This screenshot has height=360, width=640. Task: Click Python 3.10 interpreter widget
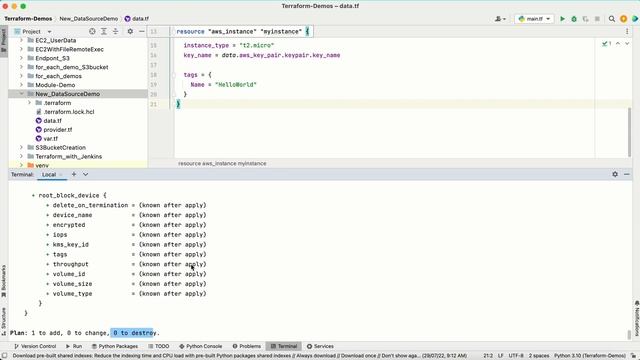[x=589, y=356]
